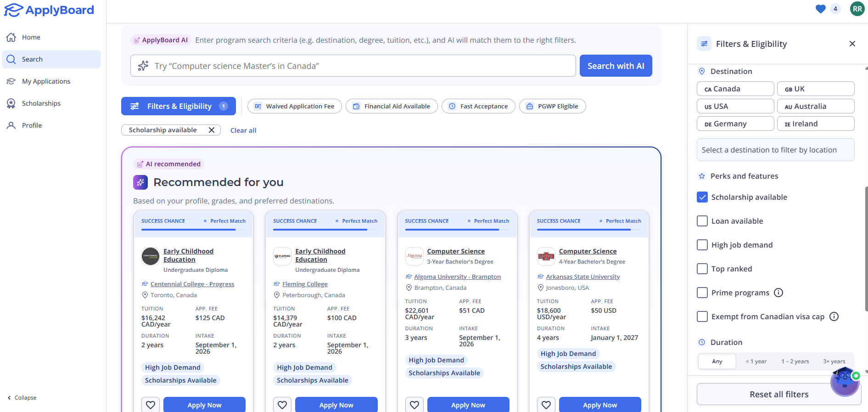Apply Now for Fleming College program
868x412 pixels.
(336, 405)
